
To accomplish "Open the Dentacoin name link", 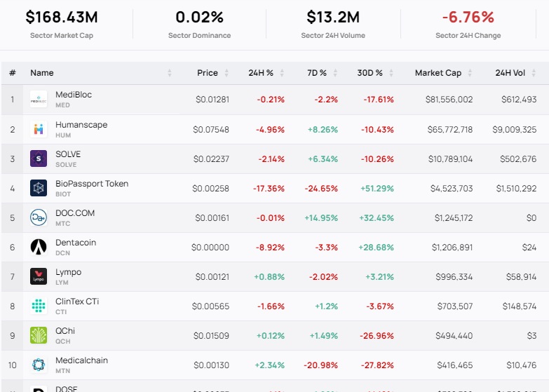I will [x=76, y=243].
